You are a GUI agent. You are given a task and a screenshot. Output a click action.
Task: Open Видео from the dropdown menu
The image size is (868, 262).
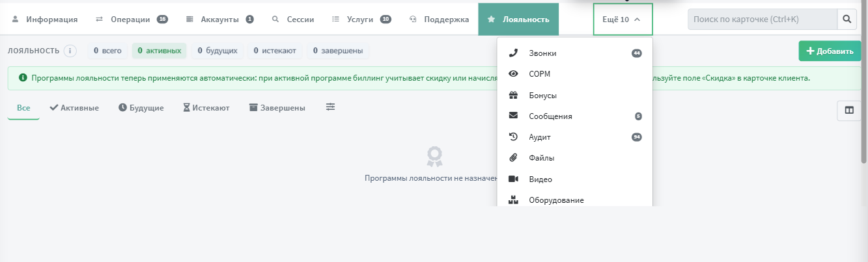coord(574,179)
